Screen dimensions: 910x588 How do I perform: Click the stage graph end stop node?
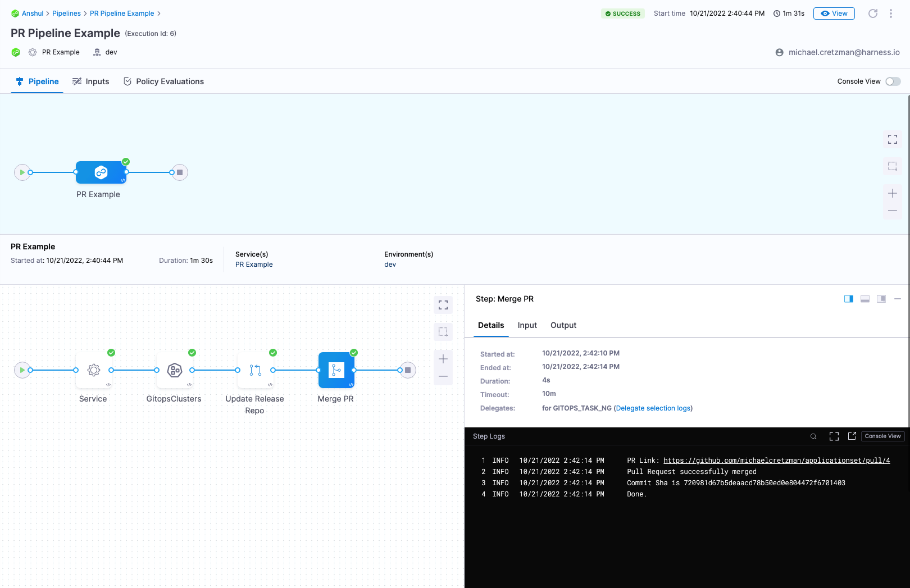pos(180,172)
